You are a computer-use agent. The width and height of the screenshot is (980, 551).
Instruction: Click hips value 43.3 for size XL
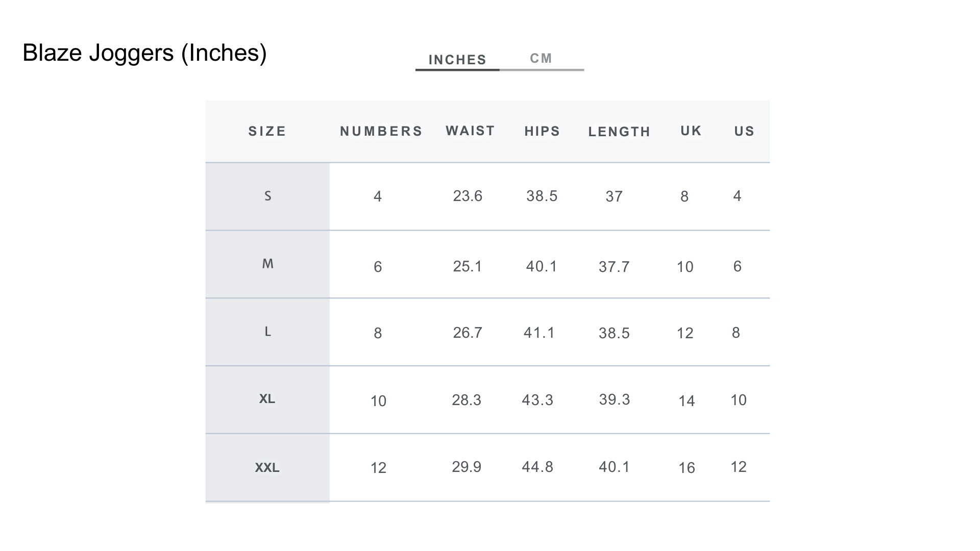537,400
